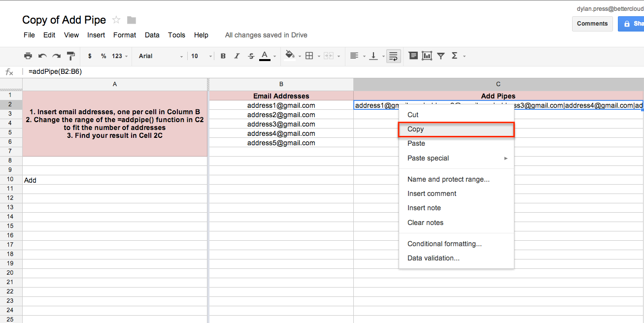Select Insert note in the context menu
644x323 pixels.
click(456, 208)
